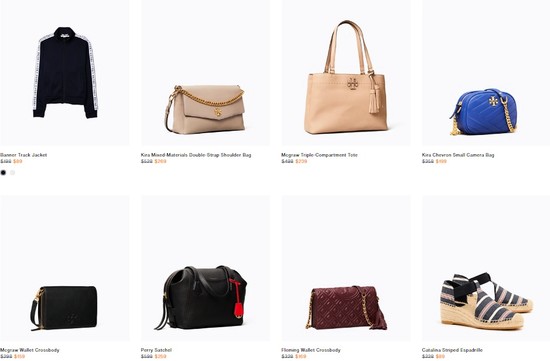Open the Catalina Striped Espadrille shoe image
This screenshot has height=361, width=550.
[486, 268]
